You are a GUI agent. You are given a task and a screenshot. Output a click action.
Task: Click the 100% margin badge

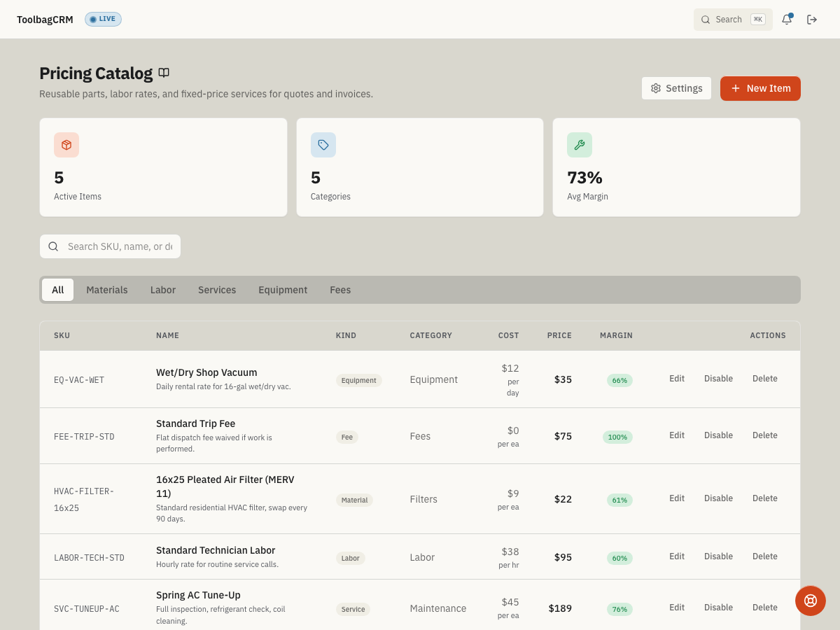click(x=617, y=437)
